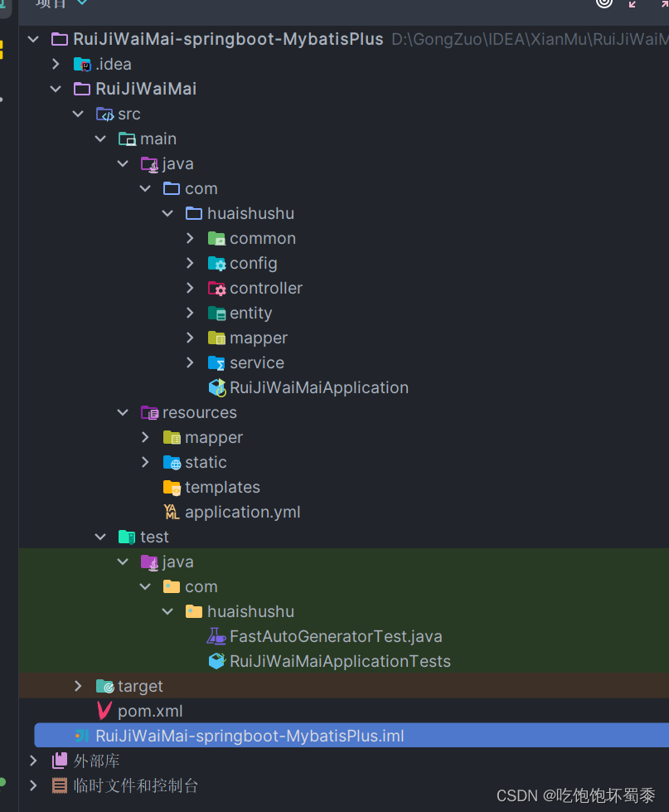
Task: Click the resources folder icon
Action: tap(149, 413)
